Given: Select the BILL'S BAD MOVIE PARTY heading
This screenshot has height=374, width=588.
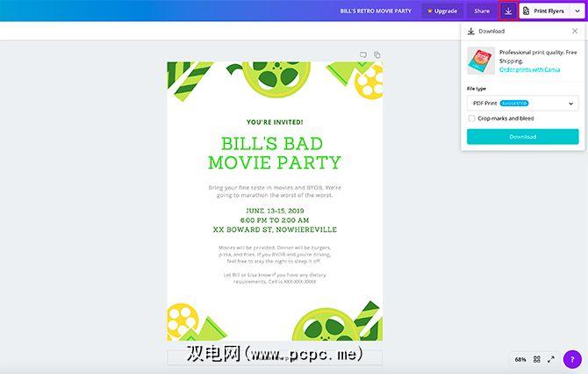Looking at the screenshot, I should (x=275, y=153).
